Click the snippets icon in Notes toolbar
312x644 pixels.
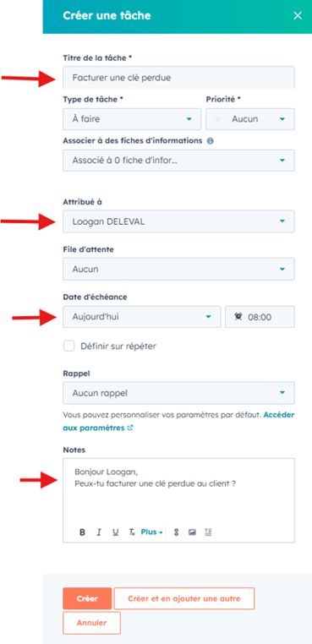click(208, 532)
